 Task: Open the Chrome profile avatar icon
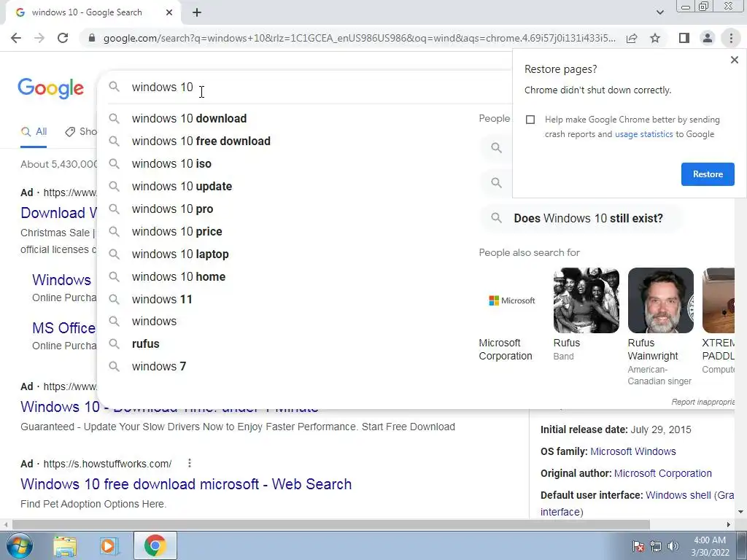[x=708, y=38]
